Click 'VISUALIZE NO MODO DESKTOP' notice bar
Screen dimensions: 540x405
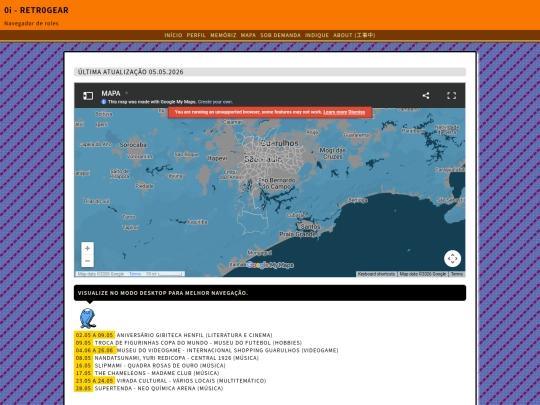pos(270,293)
